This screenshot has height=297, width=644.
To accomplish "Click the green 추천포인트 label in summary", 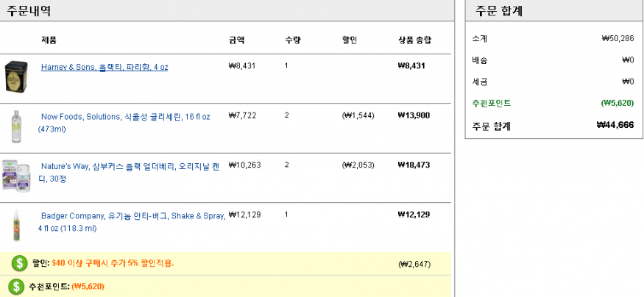I will 492,103.
